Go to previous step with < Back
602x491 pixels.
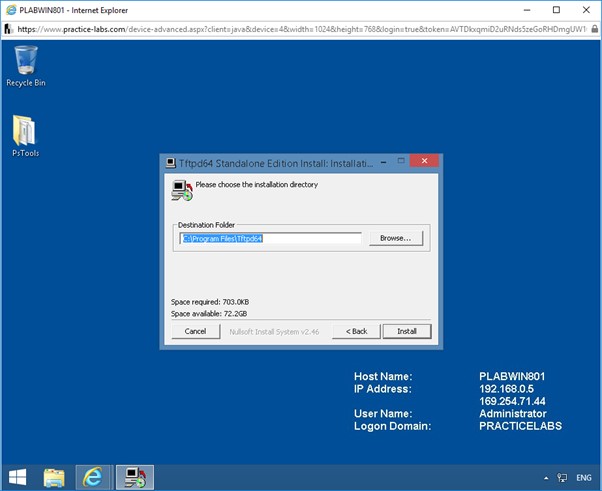click(356, 331)
